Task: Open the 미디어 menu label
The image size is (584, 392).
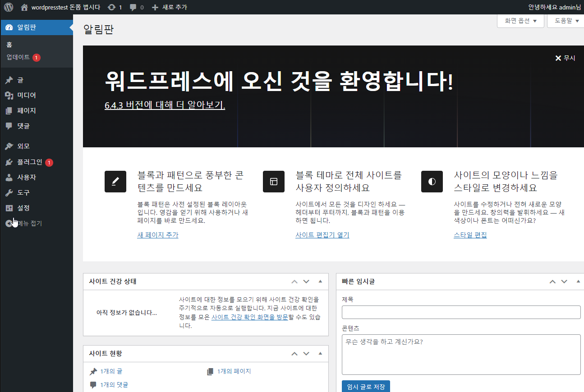Action: (27, 96)
